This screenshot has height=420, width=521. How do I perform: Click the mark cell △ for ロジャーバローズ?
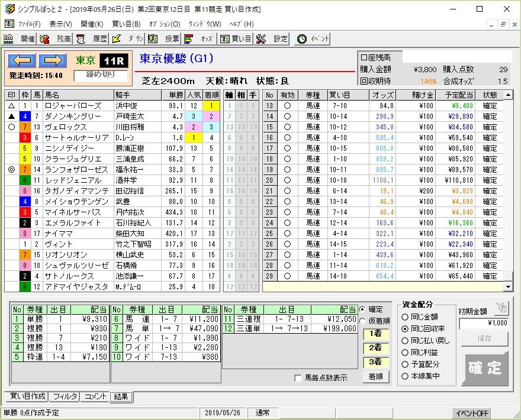(12, 106)
